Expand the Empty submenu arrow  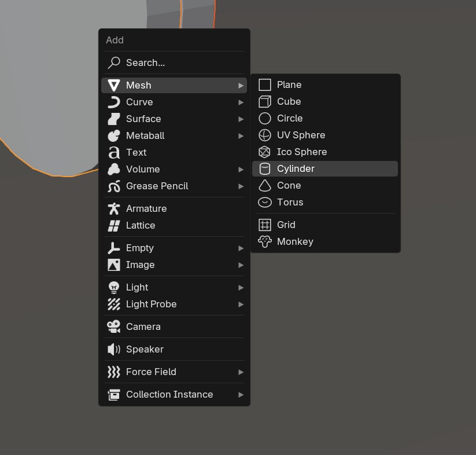(241, 248)
